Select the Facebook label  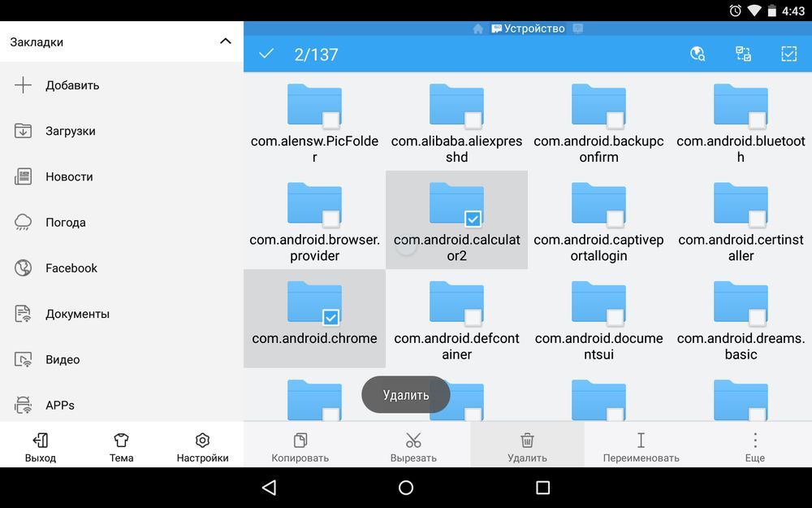(x=71, y=268)
